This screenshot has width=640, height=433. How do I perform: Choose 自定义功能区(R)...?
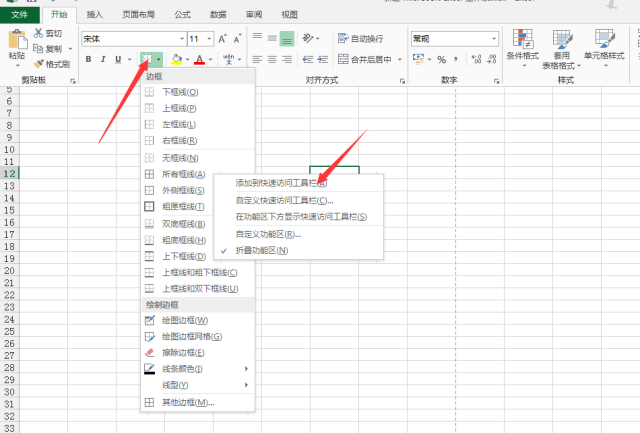click(298, 234)
